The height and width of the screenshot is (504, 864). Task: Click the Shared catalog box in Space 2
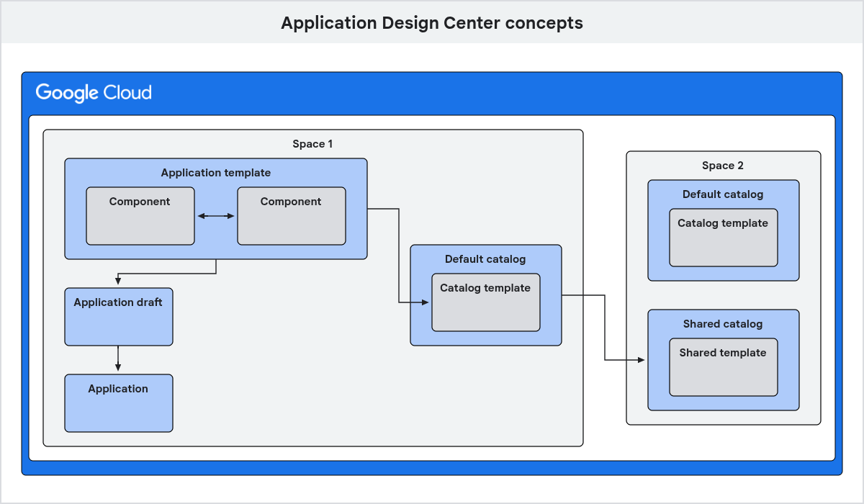(723, 324)
